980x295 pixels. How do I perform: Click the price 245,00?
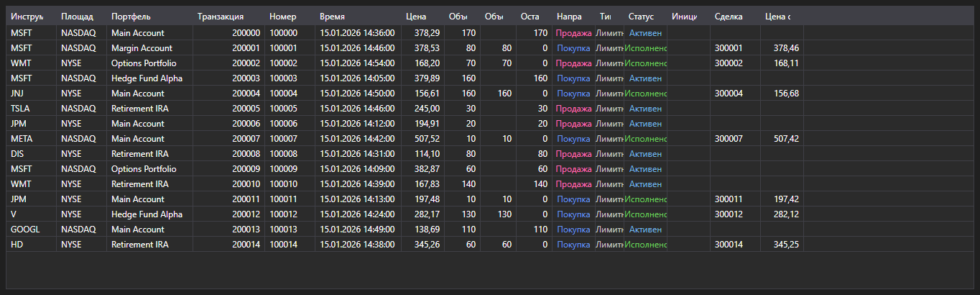pos(427,108)
